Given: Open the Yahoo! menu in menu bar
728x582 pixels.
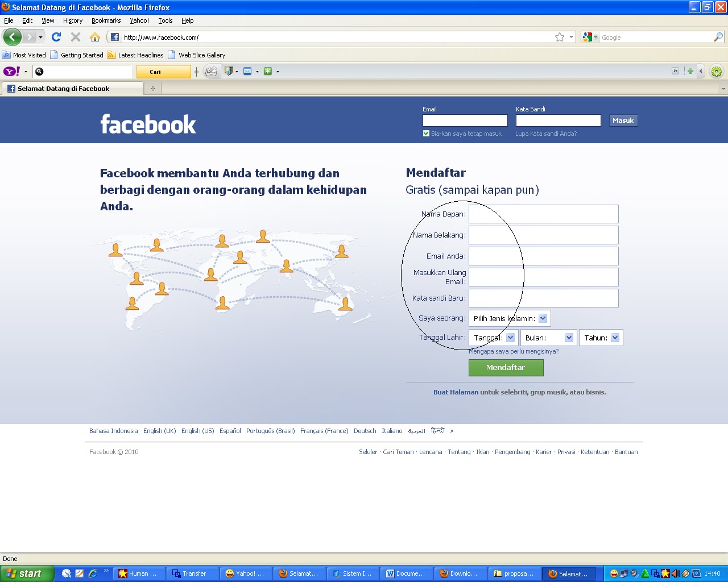Looking at the screenshot, I should coord(139,20).
